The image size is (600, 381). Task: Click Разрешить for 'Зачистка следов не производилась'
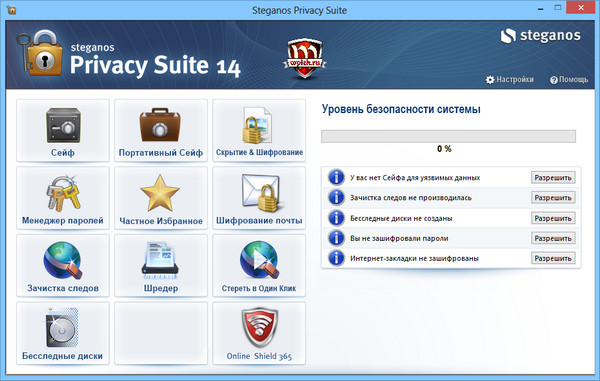553,198
